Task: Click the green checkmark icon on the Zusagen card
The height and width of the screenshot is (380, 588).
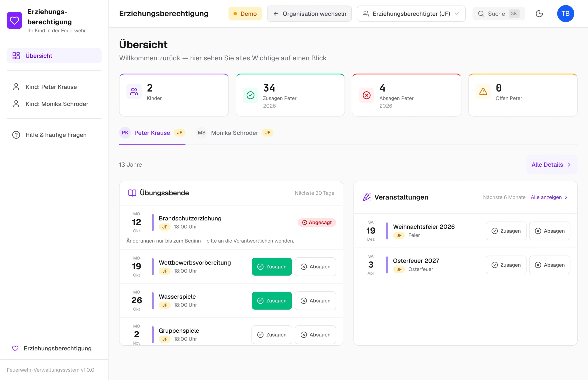Action: [x=250, y=95]
